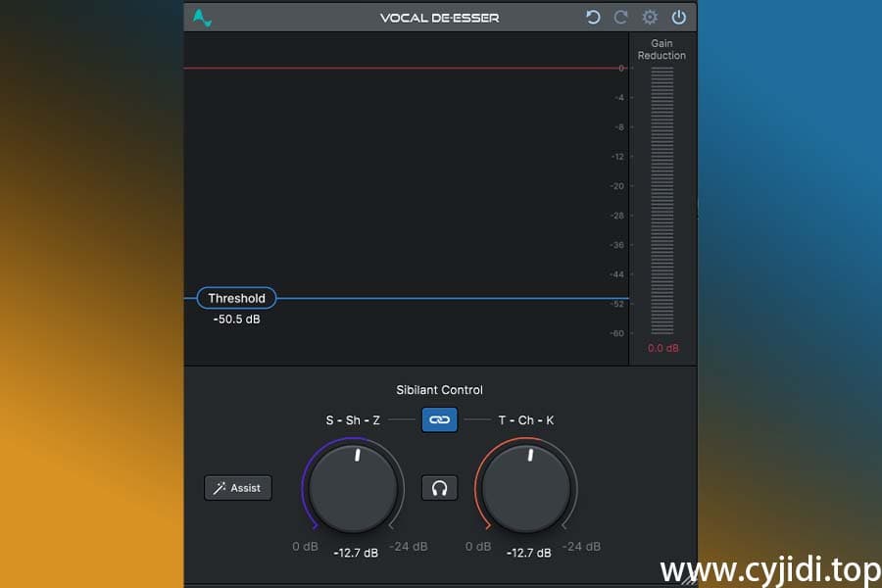
Task: Click the Gain Reduction meter
Action: (x=662, y=201)
